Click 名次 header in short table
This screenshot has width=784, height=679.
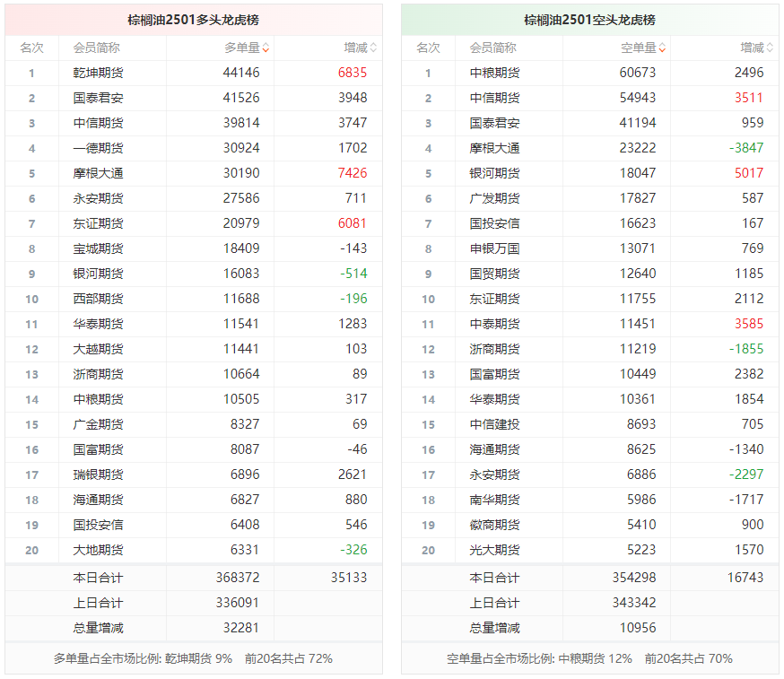tap(429, 48)
